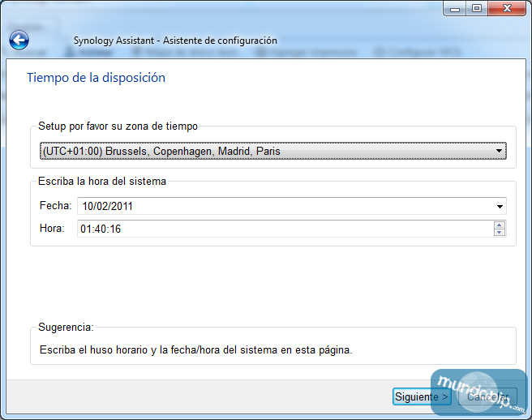The image size is (532, 420).
Task: Minimize the Synology Assistant window
Action: [455, 8]
